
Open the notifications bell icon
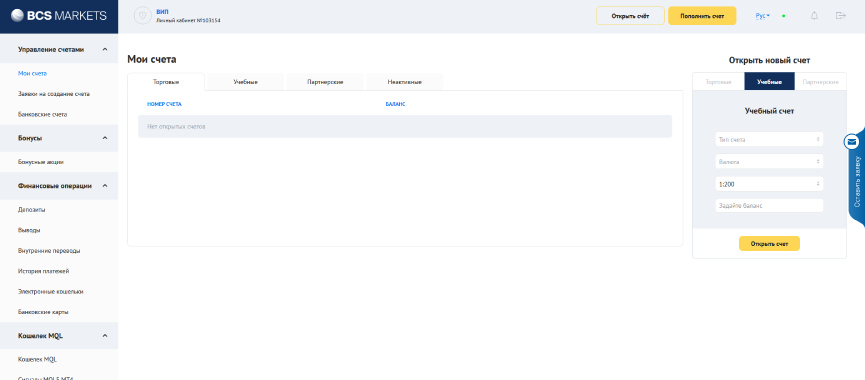click(x=814, y=16)
